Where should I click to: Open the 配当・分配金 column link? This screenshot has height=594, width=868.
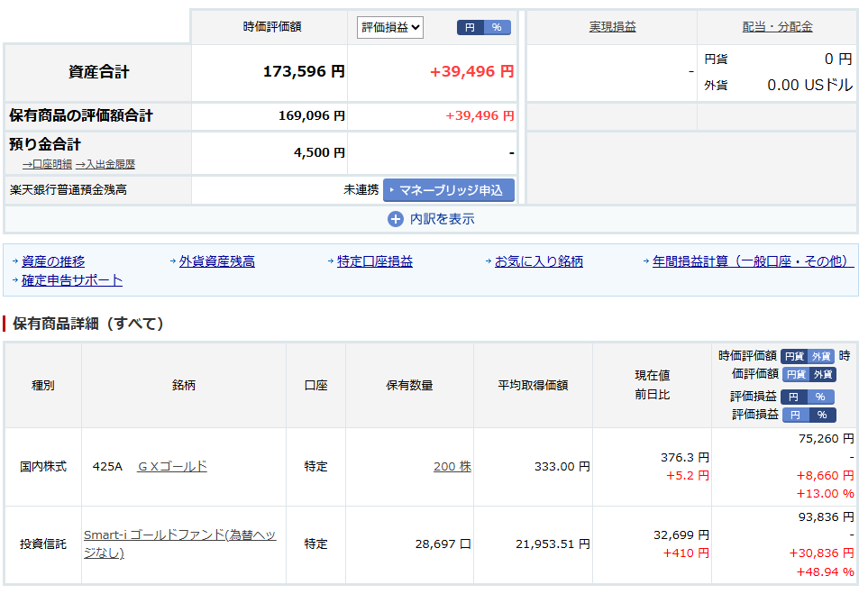(x=777, y=27)
